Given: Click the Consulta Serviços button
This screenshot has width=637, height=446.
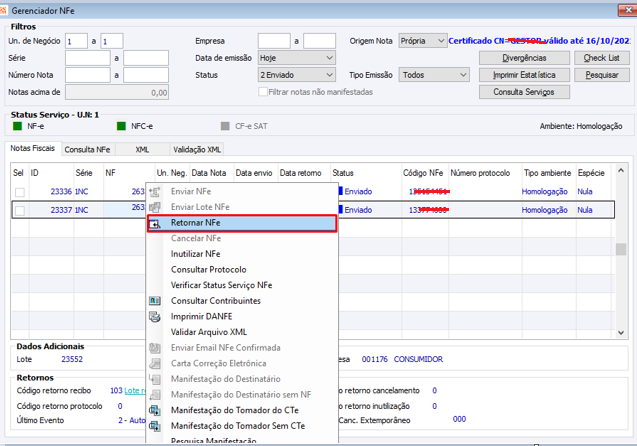Looking at the screenshot, I should 524,92.
